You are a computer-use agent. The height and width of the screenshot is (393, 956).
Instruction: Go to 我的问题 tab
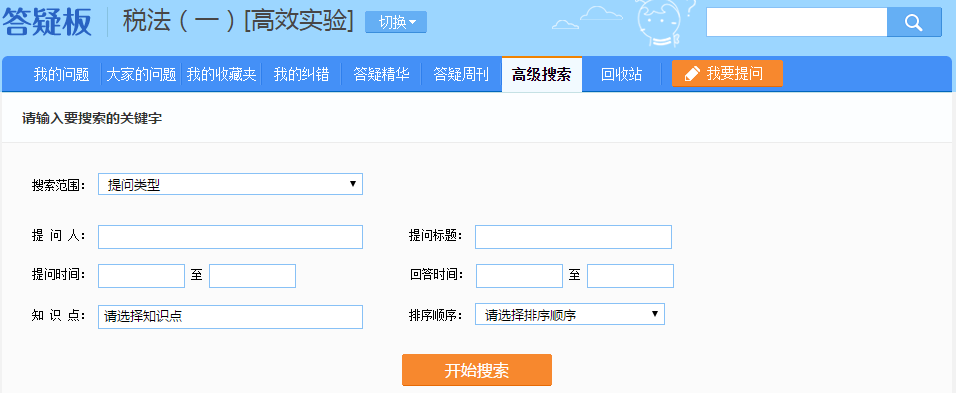[62, 75]
